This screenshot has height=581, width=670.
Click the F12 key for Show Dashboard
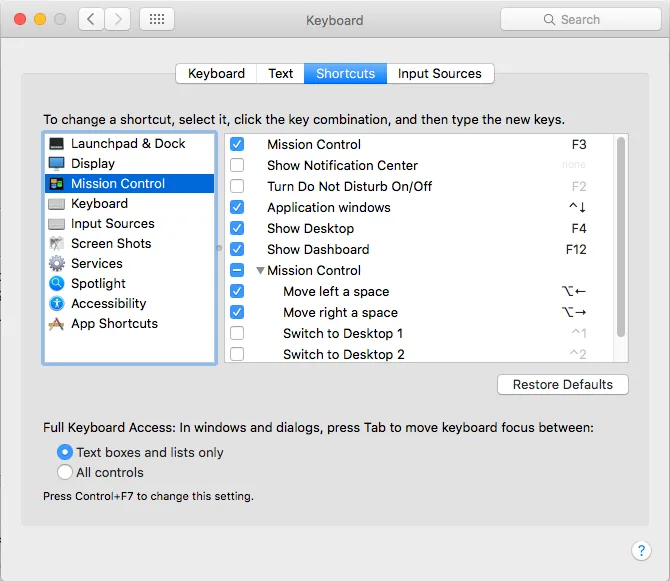click(x=576, y=249)
